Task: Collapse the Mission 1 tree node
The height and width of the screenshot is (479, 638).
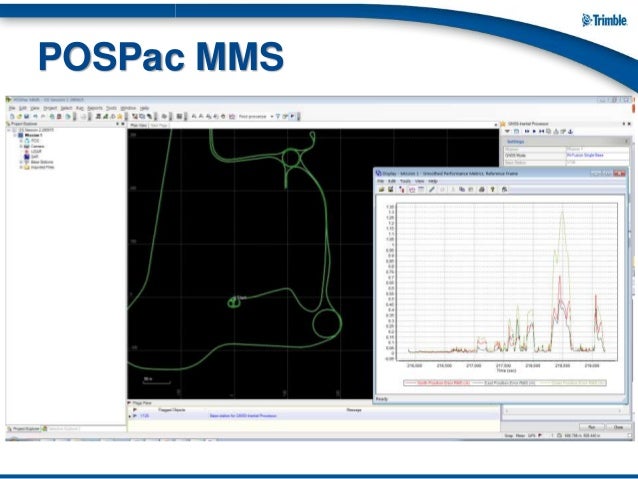Action: 15,135
